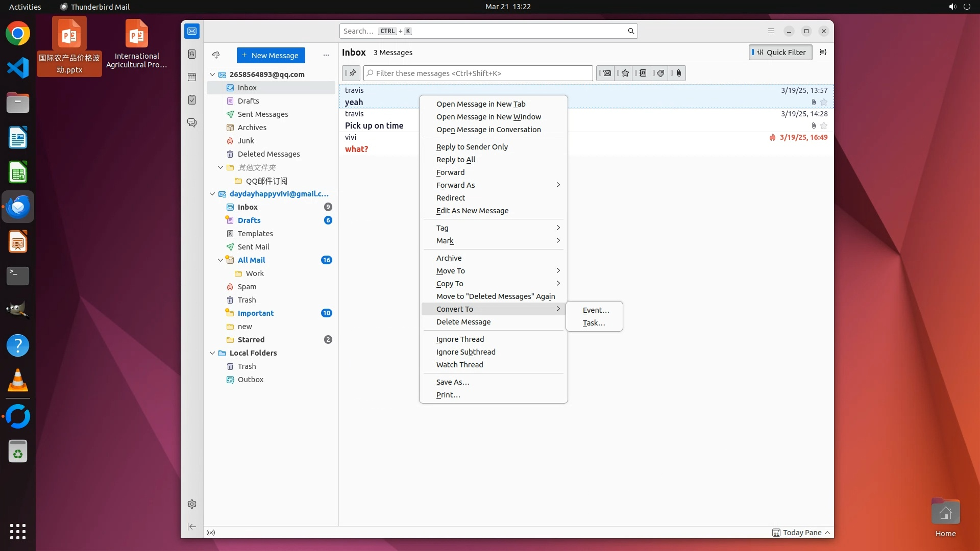
Task: Open the Thunderbird hamburger app menu
Action: point(771,31)
